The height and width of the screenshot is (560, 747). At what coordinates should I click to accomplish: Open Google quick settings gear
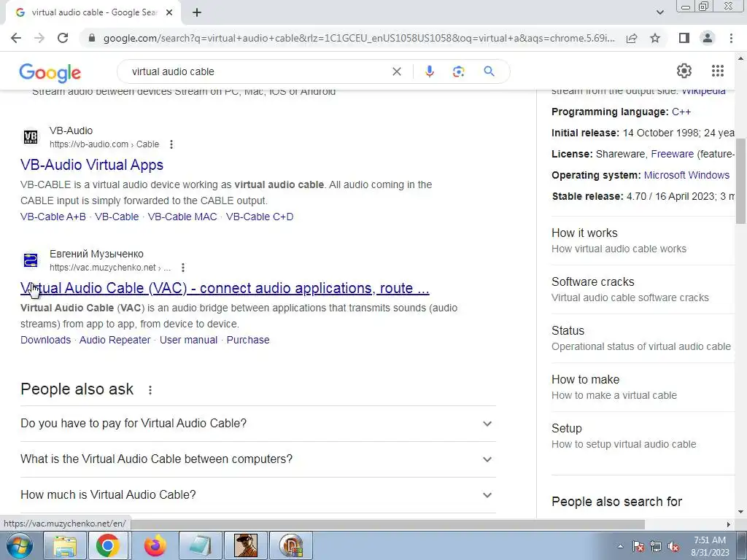pyautogui.click(x=684, y=71)
